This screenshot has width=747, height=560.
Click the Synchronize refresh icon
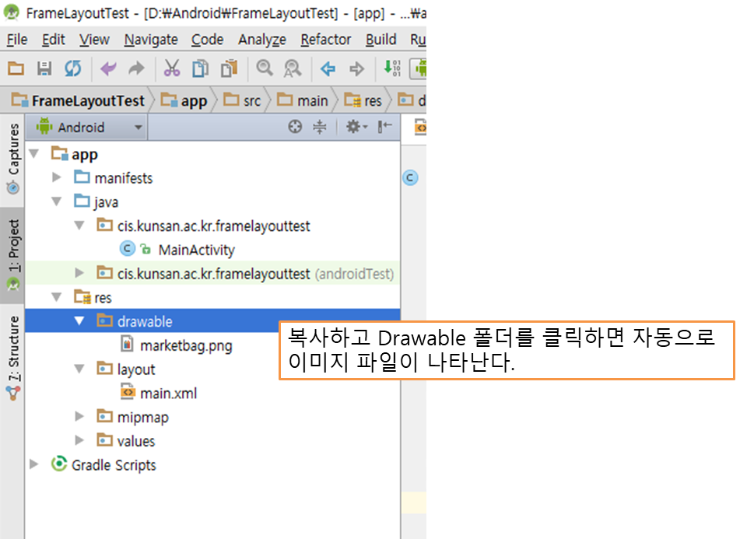72,69
